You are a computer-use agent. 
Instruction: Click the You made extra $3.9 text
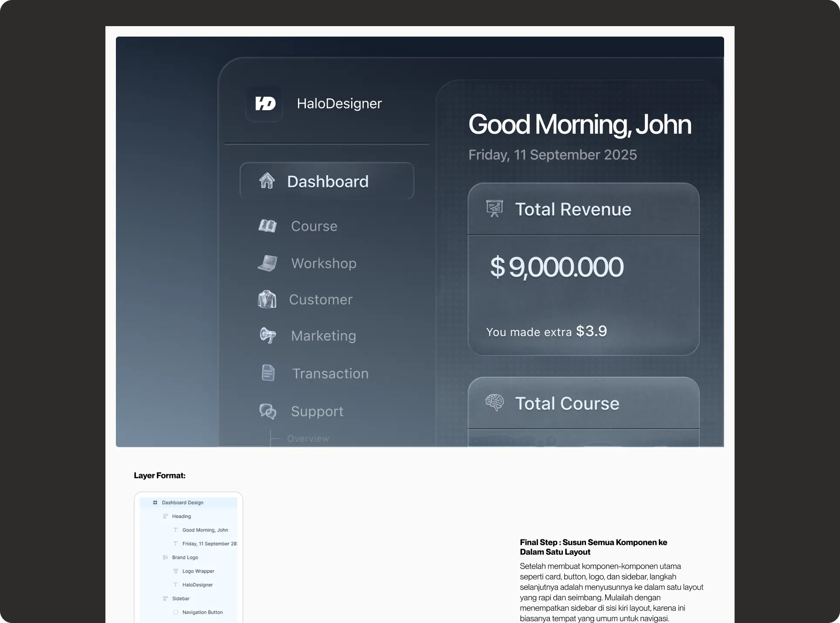tap(546, 332)
